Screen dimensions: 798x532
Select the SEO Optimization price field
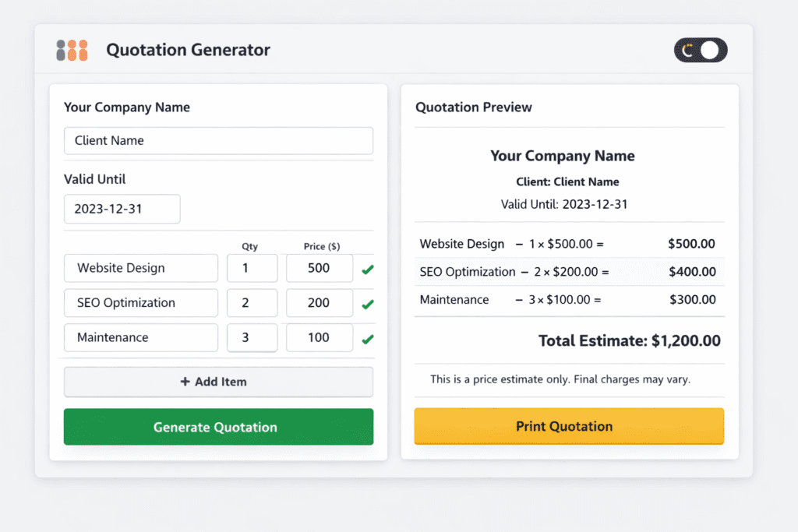point(320,303)
